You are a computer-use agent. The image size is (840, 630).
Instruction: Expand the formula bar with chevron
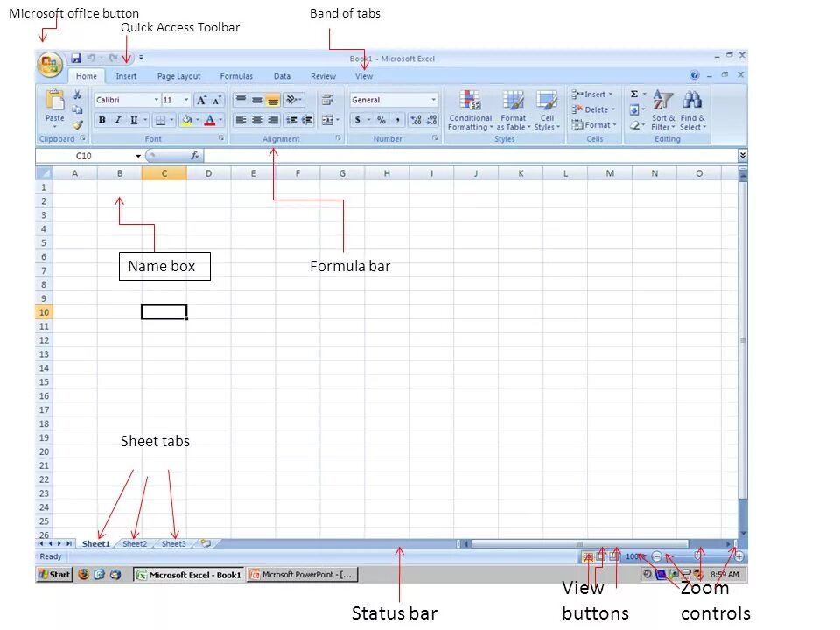[x=743, y=156]
